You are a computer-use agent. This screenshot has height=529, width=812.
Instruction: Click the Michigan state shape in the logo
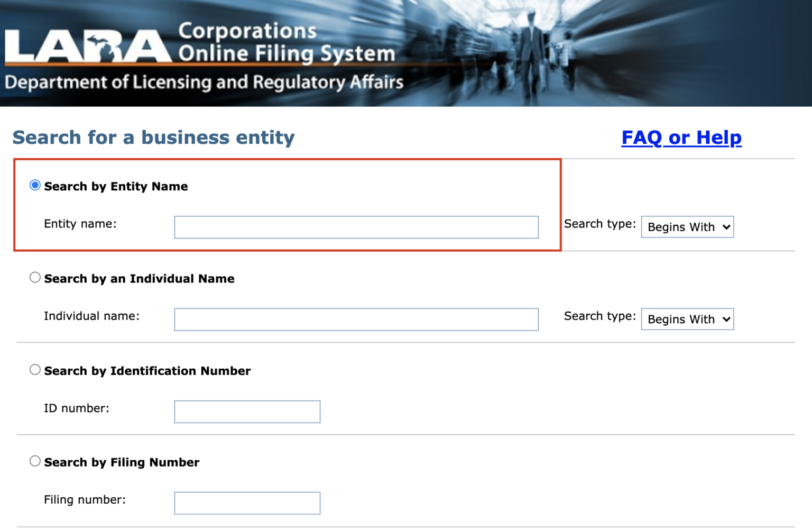[98, 47]
